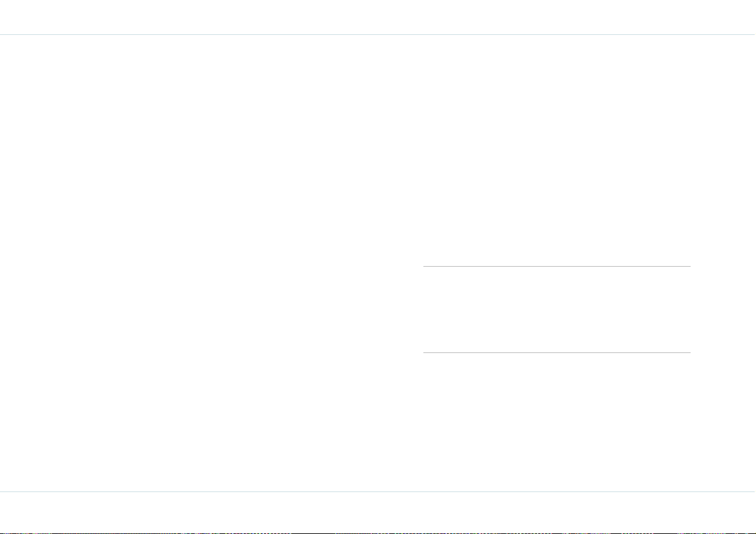Click the dark pixel strip along the bottom edge
Screen dimensions: 756x534
point(378,533)
